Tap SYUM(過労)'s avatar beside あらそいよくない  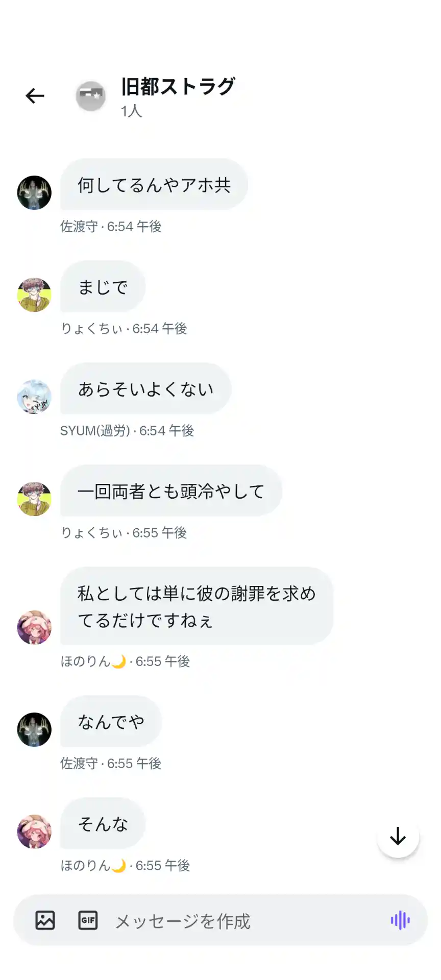click(x=34, y=397)
